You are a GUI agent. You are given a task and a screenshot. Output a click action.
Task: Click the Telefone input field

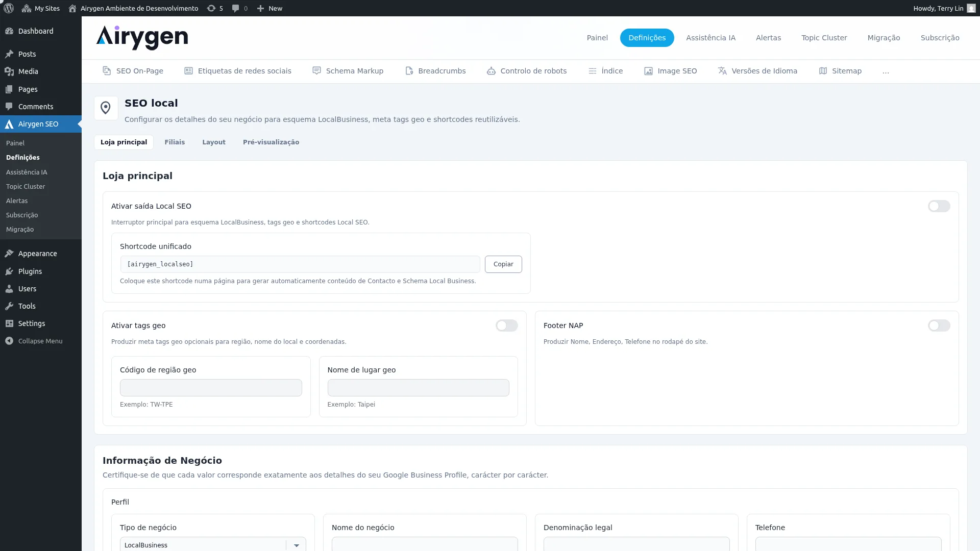848,544
